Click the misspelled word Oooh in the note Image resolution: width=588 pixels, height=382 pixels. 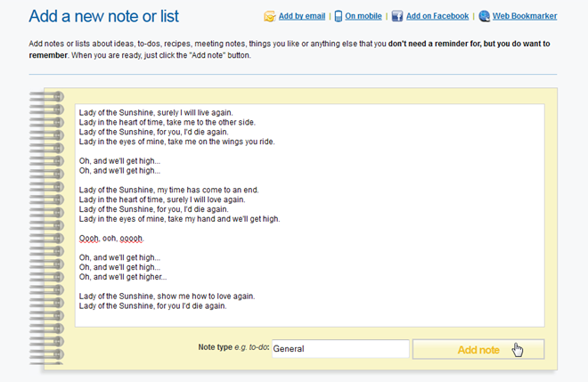point(89,239)
